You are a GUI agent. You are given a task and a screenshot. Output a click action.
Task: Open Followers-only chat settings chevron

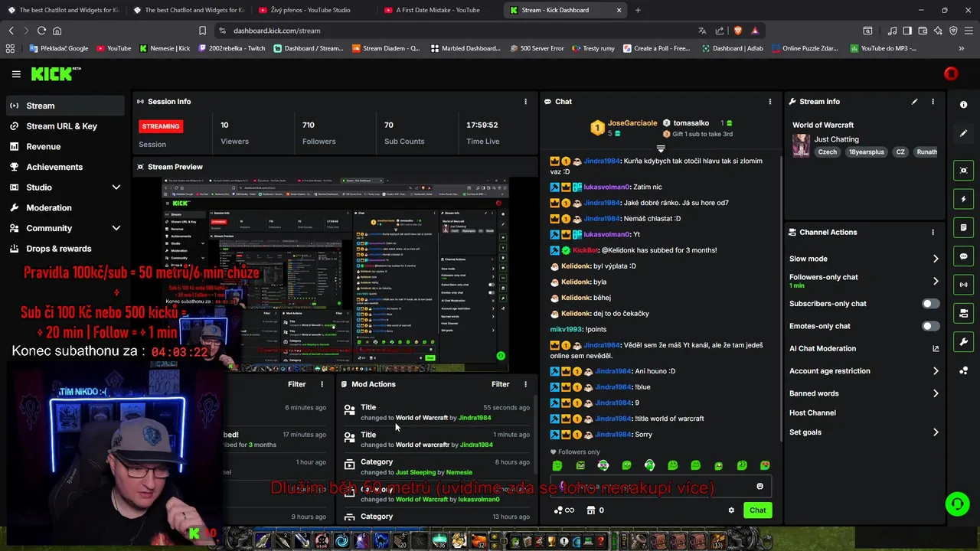tap(935, 281)
